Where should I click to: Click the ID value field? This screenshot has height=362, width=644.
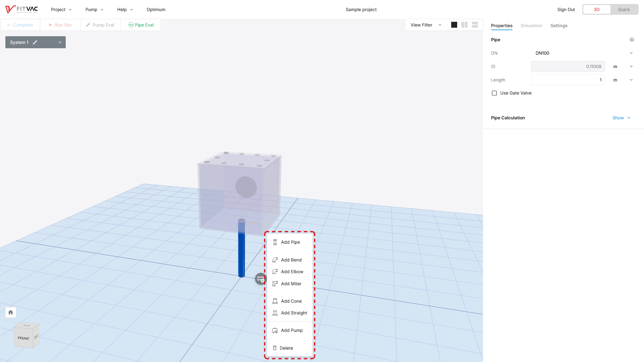point(568,66)
